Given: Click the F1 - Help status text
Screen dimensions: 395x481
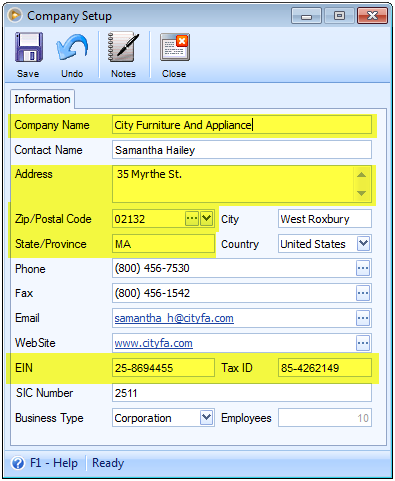Looking at the screenshot, I should coord(54,463).
